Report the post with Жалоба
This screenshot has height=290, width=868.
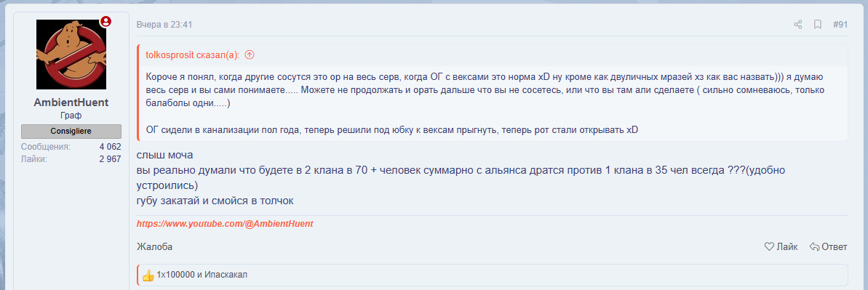point(154,247)
